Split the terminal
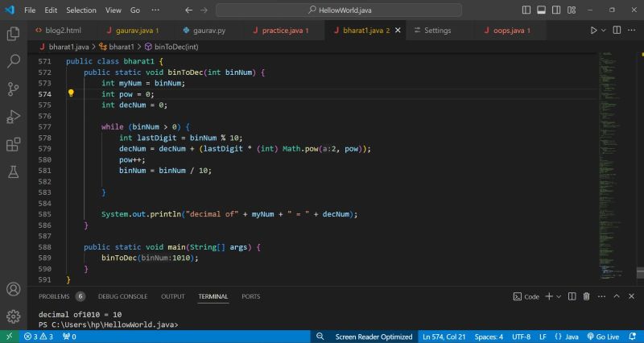 click(572, 296)
